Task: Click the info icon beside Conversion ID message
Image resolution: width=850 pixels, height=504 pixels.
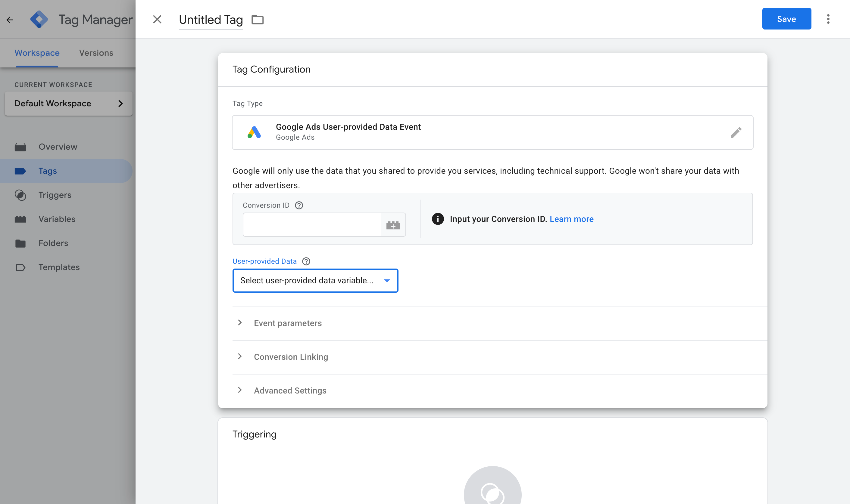Action: point(438,219)
